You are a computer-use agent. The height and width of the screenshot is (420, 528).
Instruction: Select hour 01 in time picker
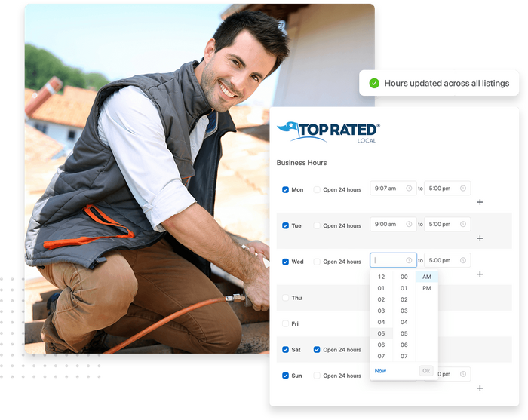(381, 288)
